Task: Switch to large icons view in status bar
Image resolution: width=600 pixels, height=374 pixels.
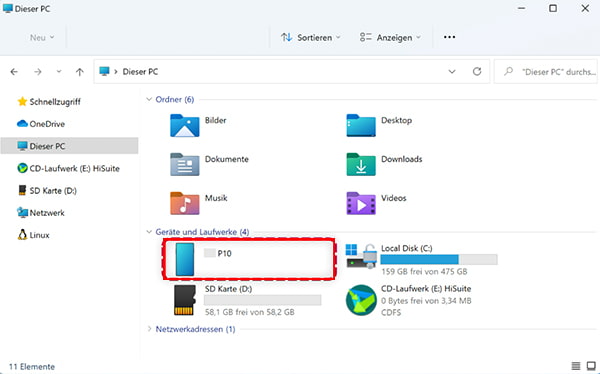Action: coord(591,366)
